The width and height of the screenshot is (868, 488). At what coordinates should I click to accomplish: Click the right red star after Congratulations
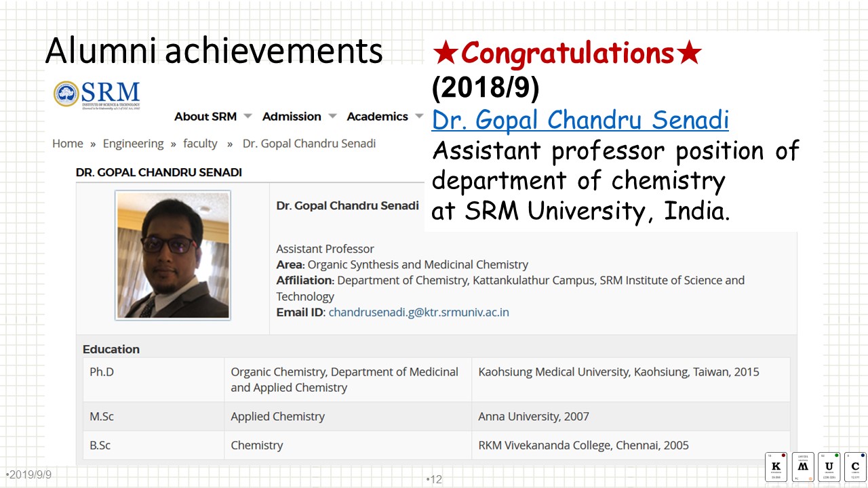689,52
